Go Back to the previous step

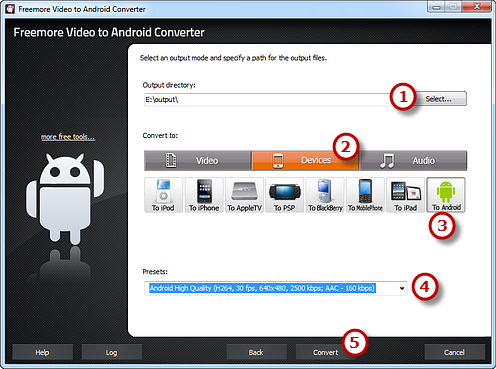(x=256, y=352)
